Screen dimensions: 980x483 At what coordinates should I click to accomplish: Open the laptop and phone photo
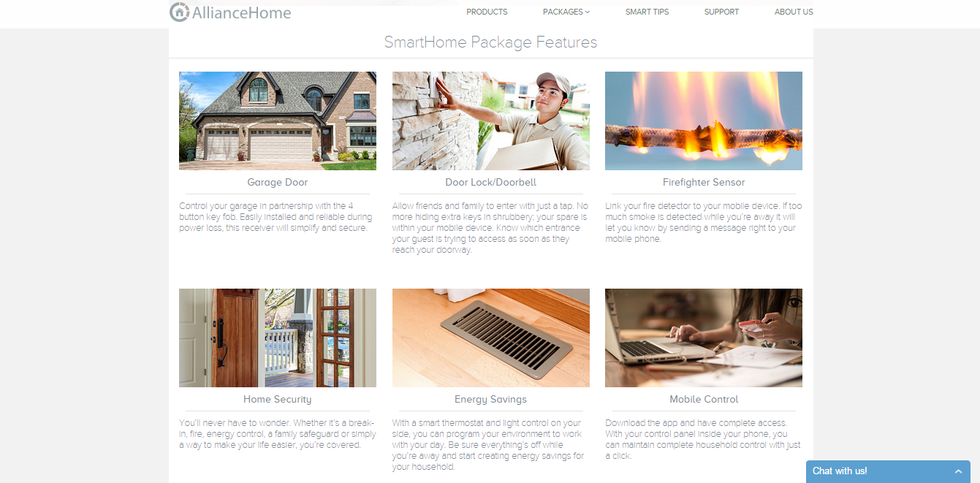[704, 338]
